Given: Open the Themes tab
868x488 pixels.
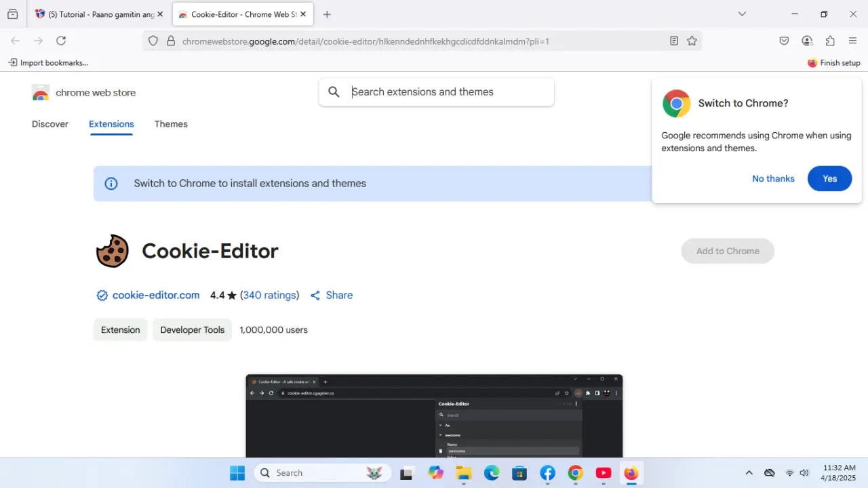Looking at the screenshot, I should click(x=171, y=124).
